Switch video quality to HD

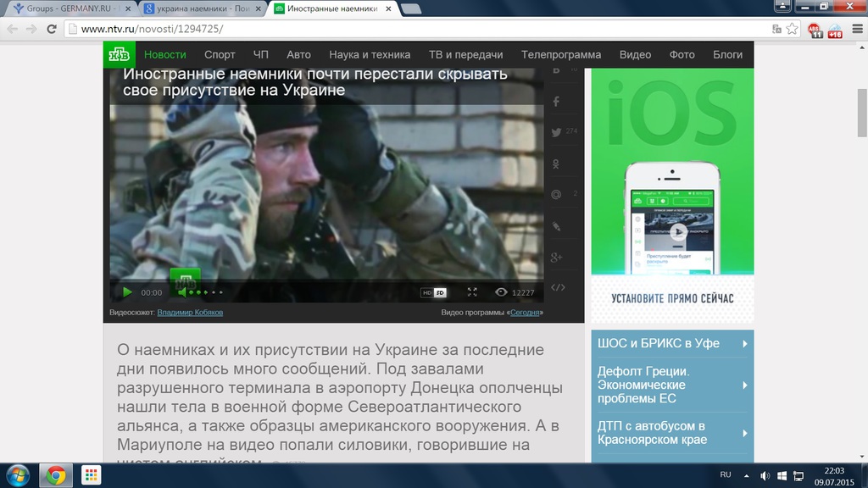427,292
